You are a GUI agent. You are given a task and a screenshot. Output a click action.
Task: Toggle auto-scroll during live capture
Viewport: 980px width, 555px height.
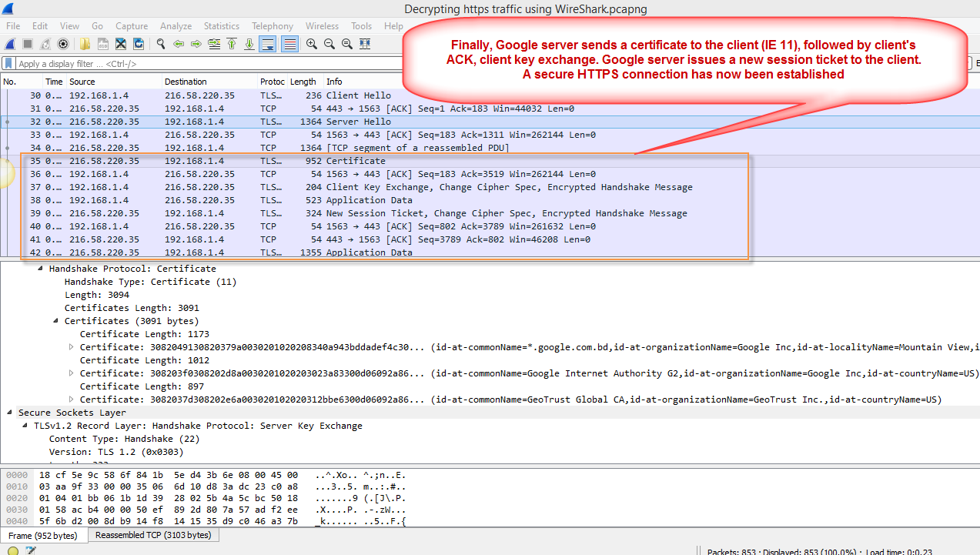(267, 44)
